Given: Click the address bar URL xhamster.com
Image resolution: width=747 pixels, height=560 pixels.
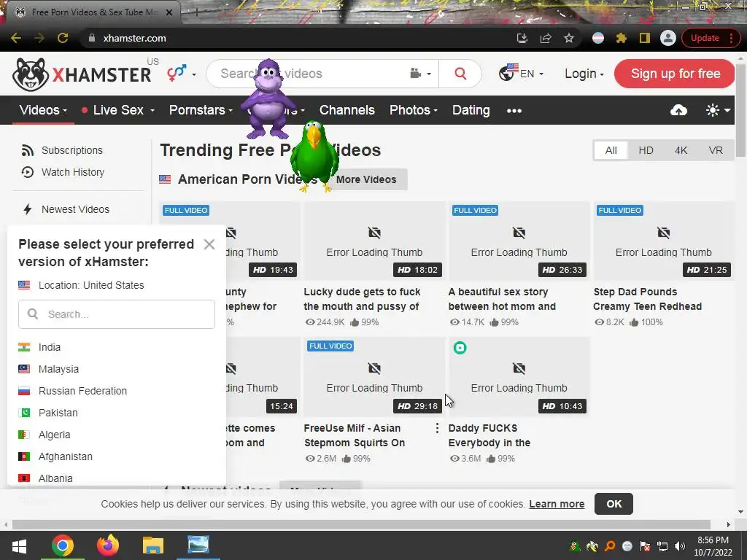Looking at the screenshot, I should pos(134,38).
